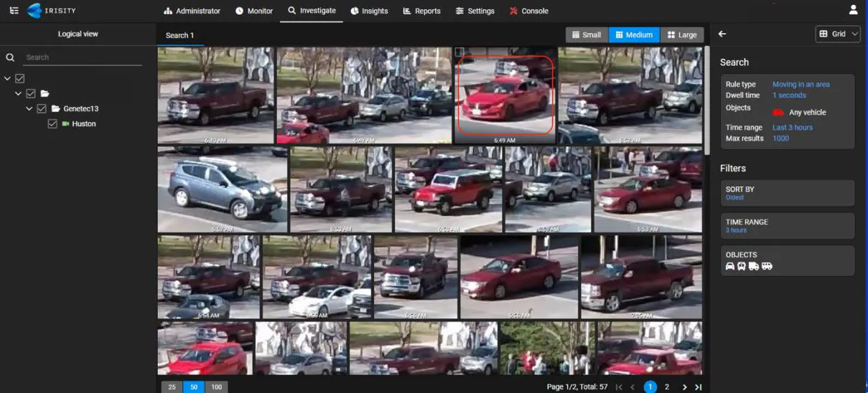Edit Max results 1000 value
This screenshot has width=868, height=393.
(x=780, y=138)
